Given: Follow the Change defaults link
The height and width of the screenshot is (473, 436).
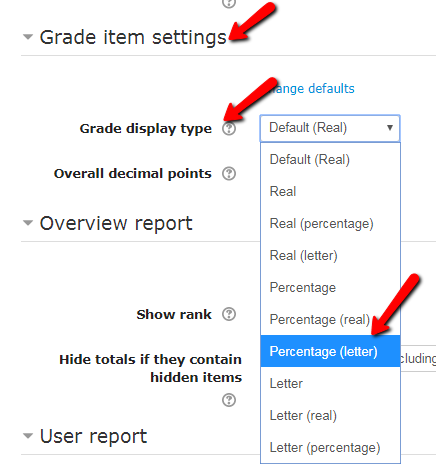Looking at the screenshot, I should (312, 89).
